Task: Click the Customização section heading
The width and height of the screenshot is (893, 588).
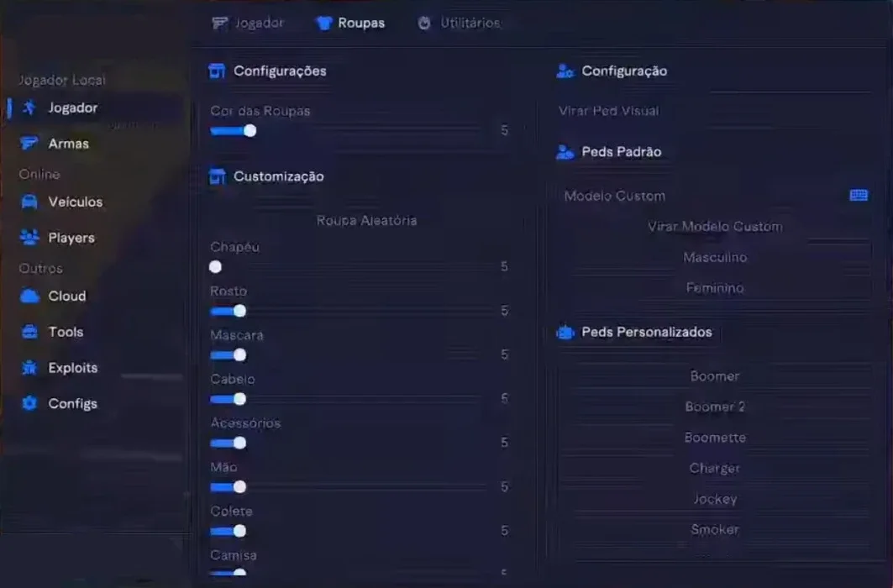Action: pos(279,176)
